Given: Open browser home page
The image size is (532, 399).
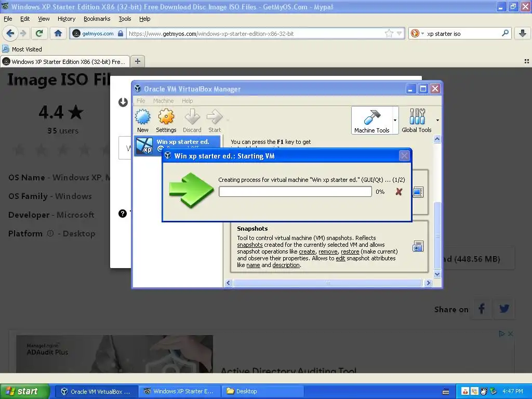Looking at the screenshot, I should (x=58, y=33).
